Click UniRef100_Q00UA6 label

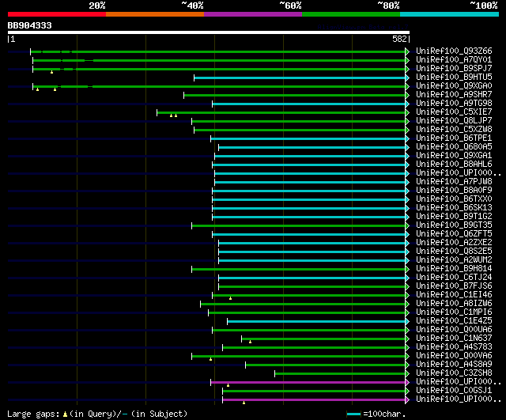pos(454,330)
